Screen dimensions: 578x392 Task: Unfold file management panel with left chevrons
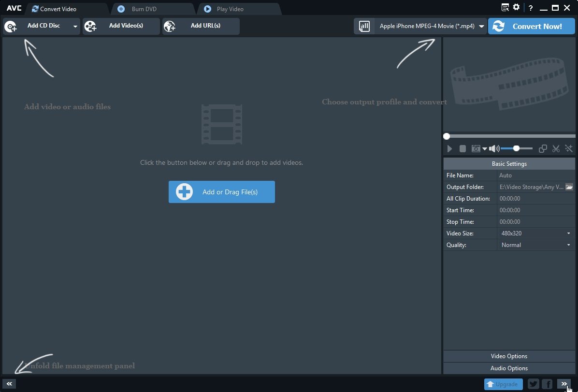click(9, 384)
